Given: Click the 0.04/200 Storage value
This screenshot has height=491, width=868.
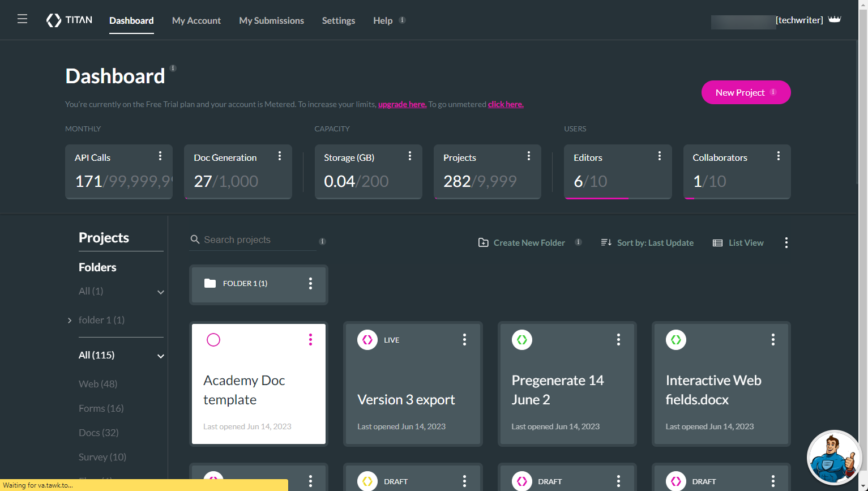Looking at the screenshot, I should (356, 181).
